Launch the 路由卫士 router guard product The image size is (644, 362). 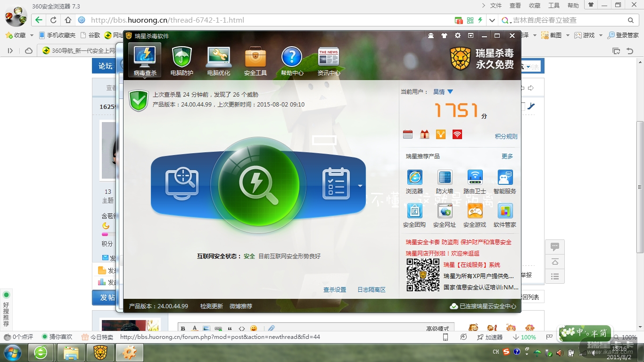coord(475,182)
